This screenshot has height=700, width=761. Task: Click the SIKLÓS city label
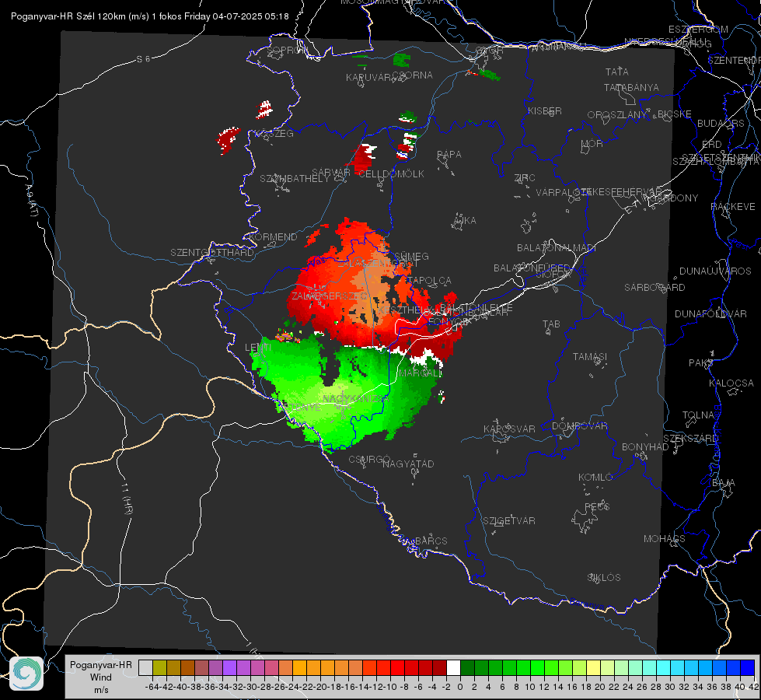604,578
